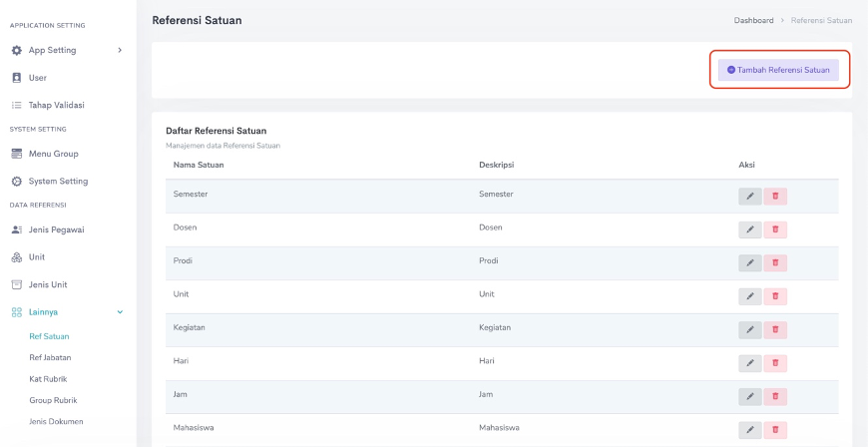This screenshot has width=868, height=447.
Task: Open Menu Group settings
Action: coord(53,154)
